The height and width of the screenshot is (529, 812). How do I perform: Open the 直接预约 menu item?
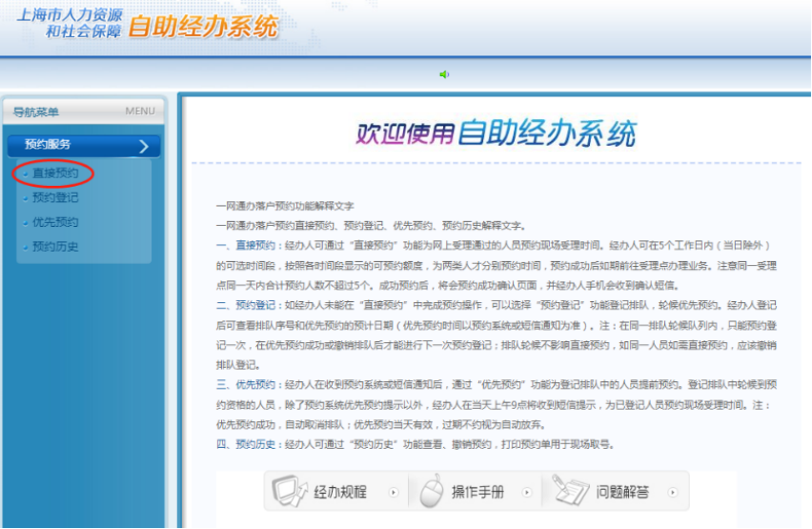[55, 173]
